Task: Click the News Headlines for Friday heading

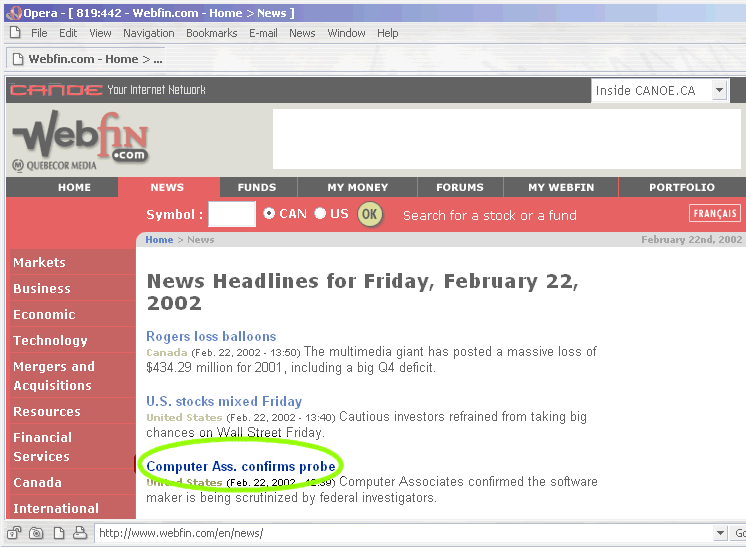Action: (363, 292)
